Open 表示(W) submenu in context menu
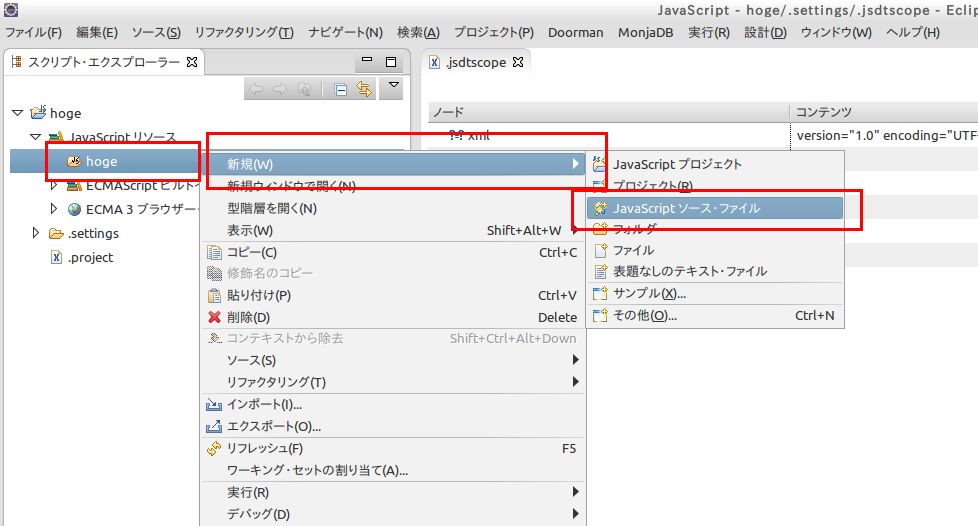 click(394, 230)
